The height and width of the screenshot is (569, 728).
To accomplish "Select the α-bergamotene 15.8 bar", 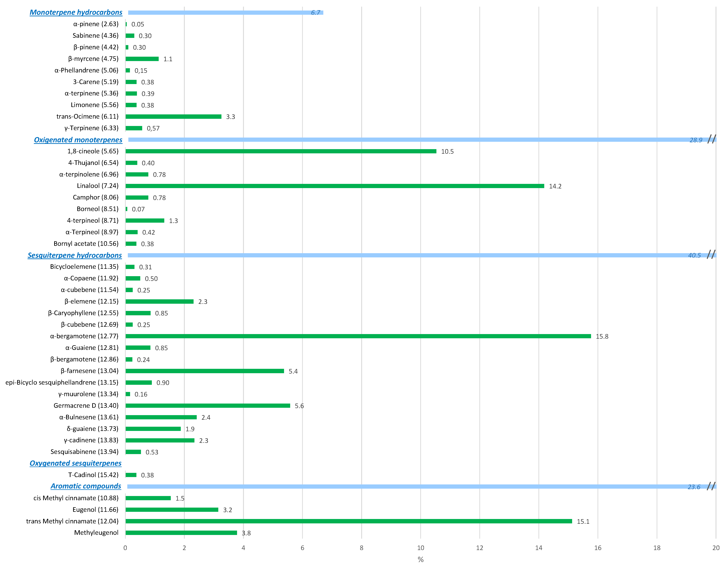I will click(x=358, y=336).
